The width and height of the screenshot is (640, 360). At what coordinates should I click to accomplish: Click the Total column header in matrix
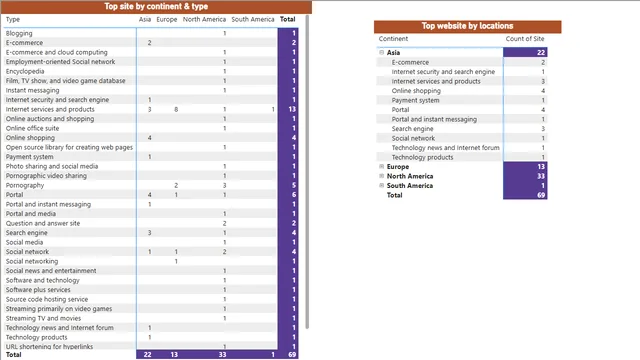coord(287,19)
